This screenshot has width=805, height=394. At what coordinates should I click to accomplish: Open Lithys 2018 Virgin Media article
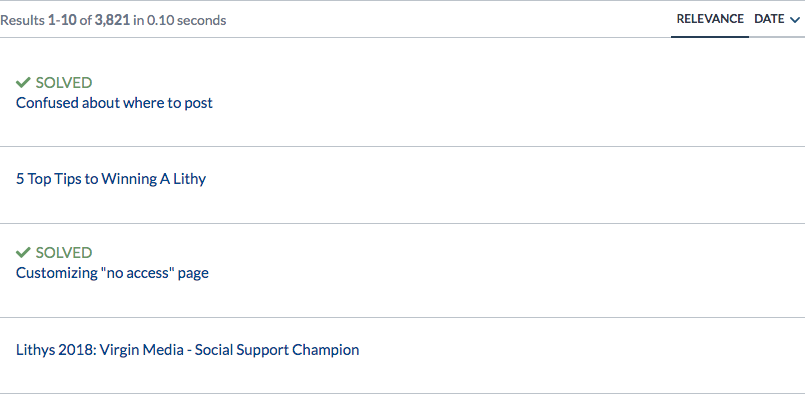187,350
